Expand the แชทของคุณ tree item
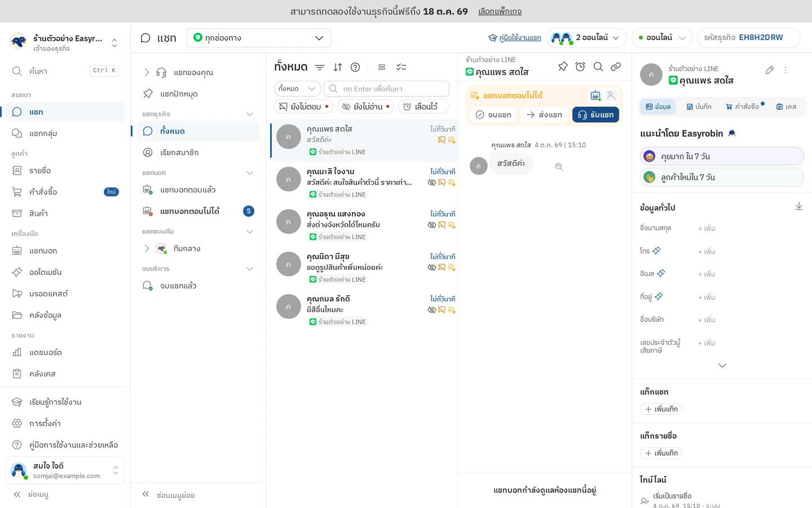 pos(147,72)
